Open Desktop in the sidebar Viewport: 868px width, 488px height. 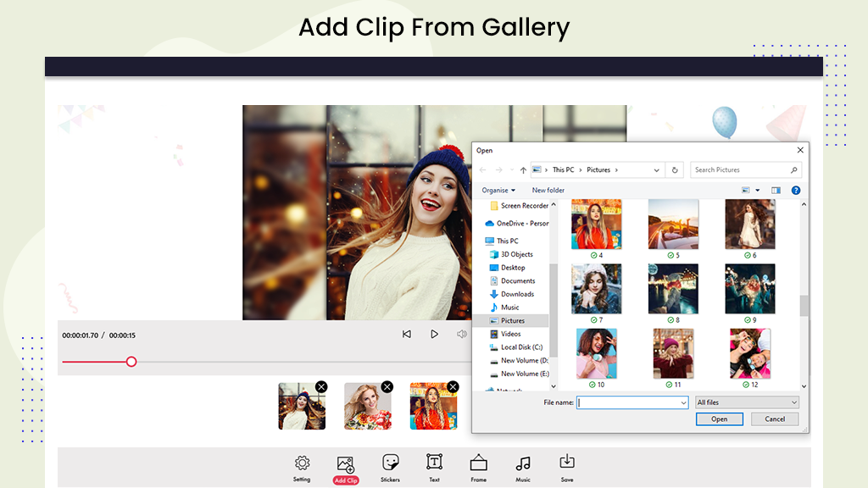tap(507, 268)
